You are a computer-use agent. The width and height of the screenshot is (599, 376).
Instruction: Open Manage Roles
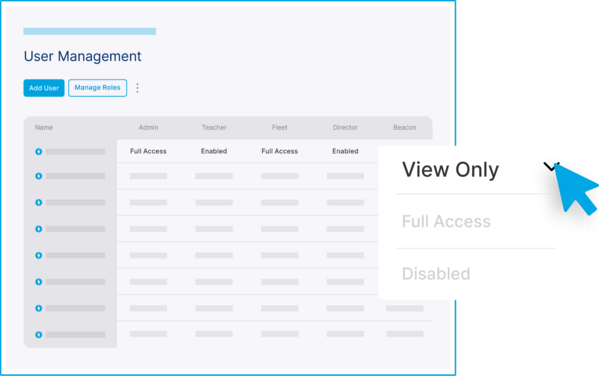pyautogui.click(x=97, y=88)
